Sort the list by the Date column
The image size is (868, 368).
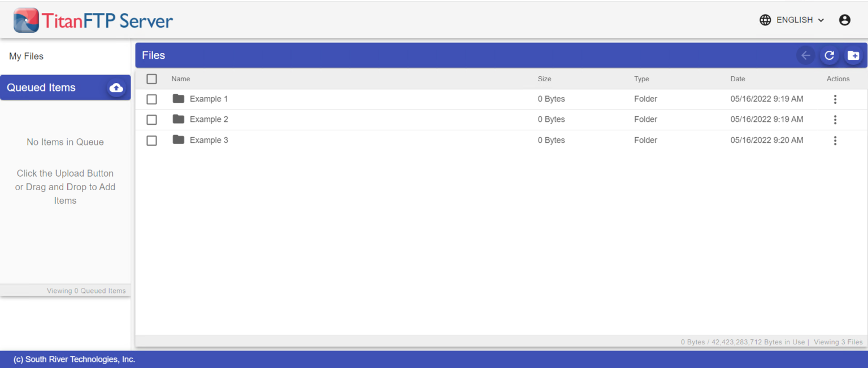pyautogui.click(x=737, y=79)
